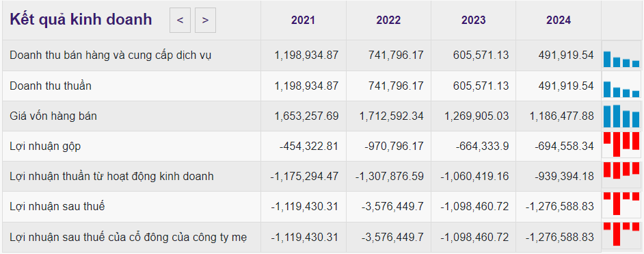Click the 2021 Doanh thu thuần value

(x=306, y=86)
